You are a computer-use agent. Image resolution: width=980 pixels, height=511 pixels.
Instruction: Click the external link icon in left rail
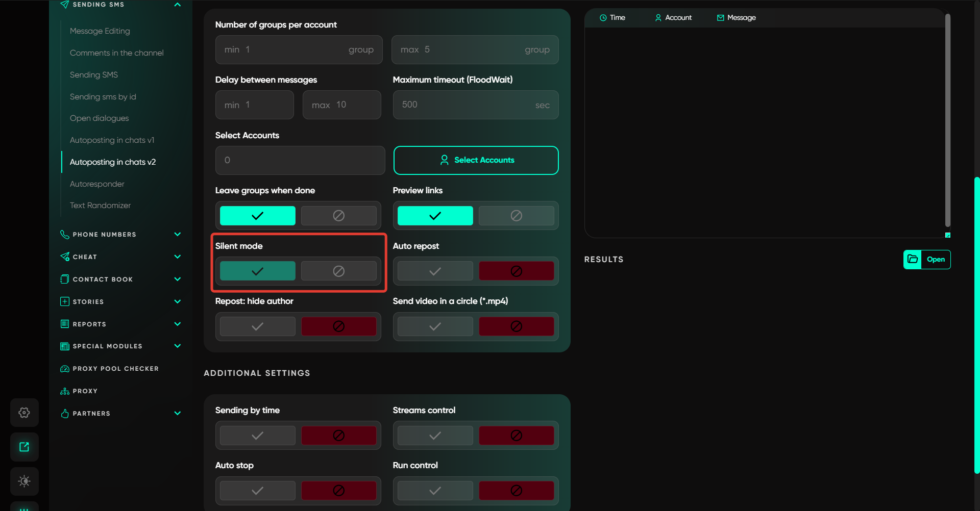(x=24, y=447)
